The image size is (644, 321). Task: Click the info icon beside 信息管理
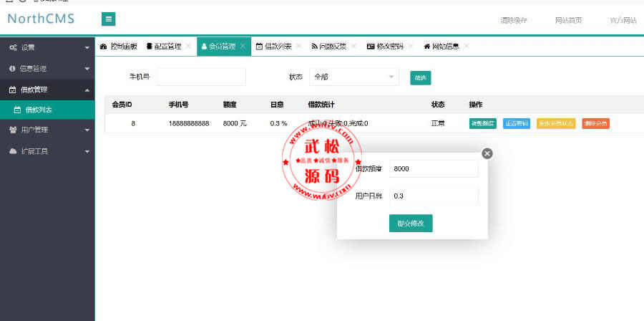click(x=12, y=69)
